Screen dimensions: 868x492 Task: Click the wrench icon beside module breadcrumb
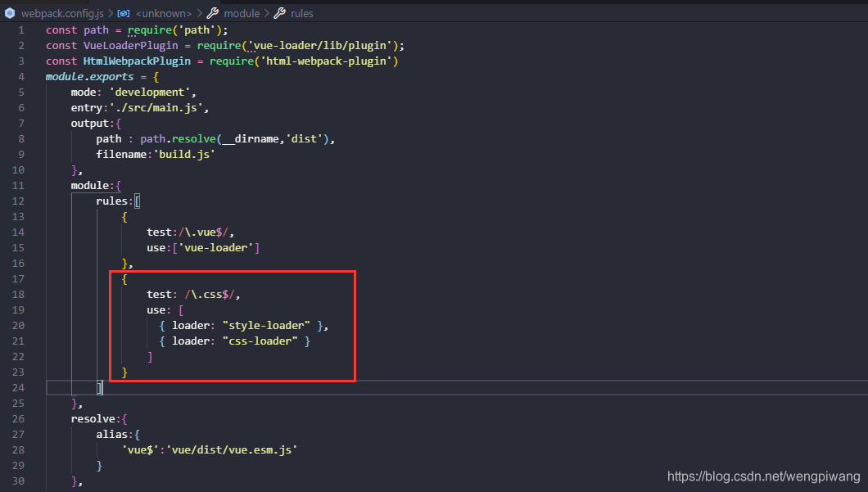pos(214,12)
